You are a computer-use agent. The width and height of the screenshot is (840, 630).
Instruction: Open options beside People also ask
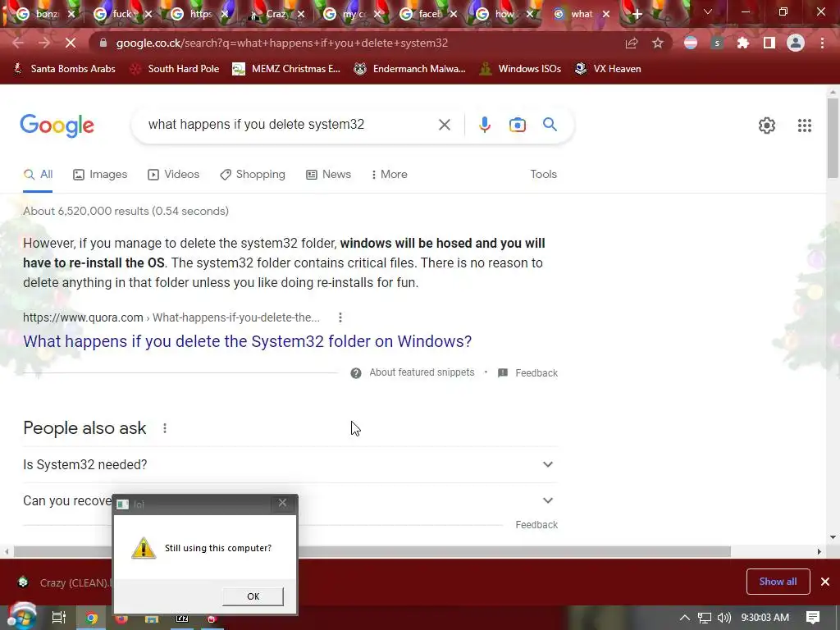point(165,428)
